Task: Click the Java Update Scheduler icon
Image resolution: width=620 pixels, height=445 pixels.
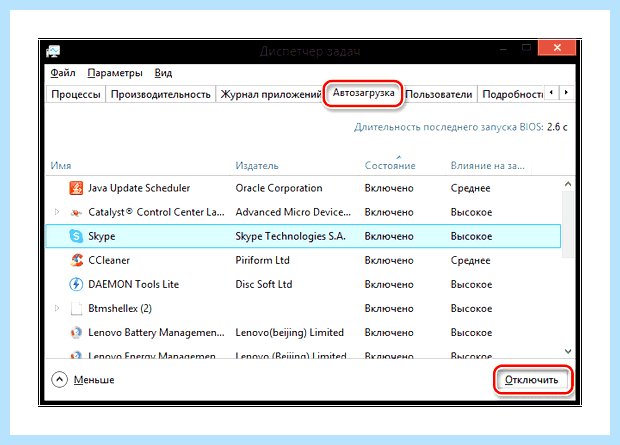Action: click(x=76, y=188)
